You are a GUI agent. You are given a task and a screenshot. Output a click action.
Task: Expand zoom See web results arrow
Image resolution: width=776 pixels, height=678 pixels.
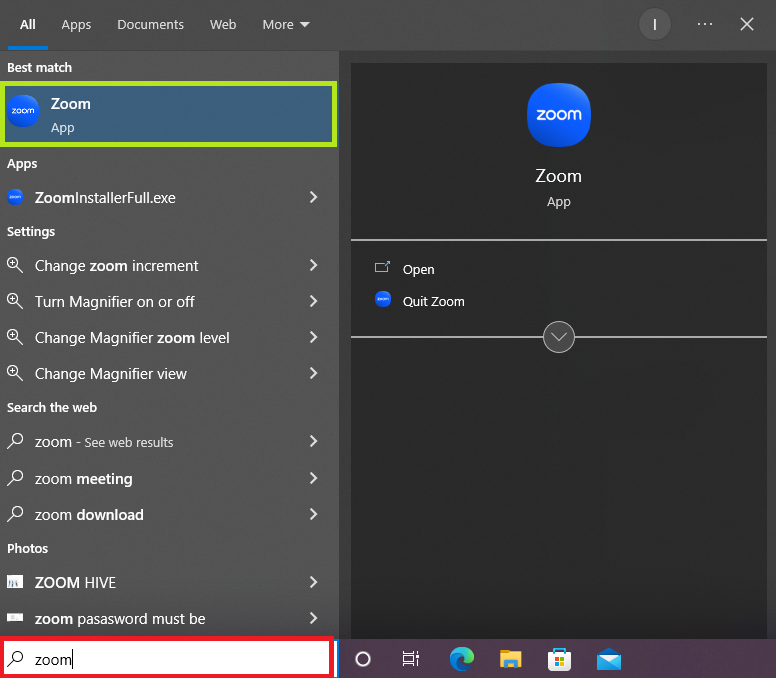(x=313, y=441)
